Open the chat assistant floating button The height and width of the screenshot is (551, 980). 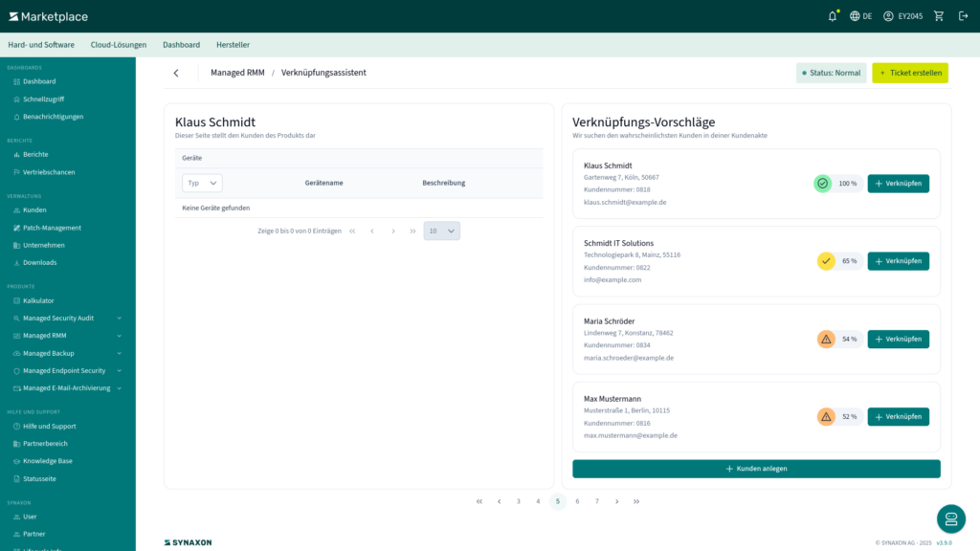click(950, 518)
